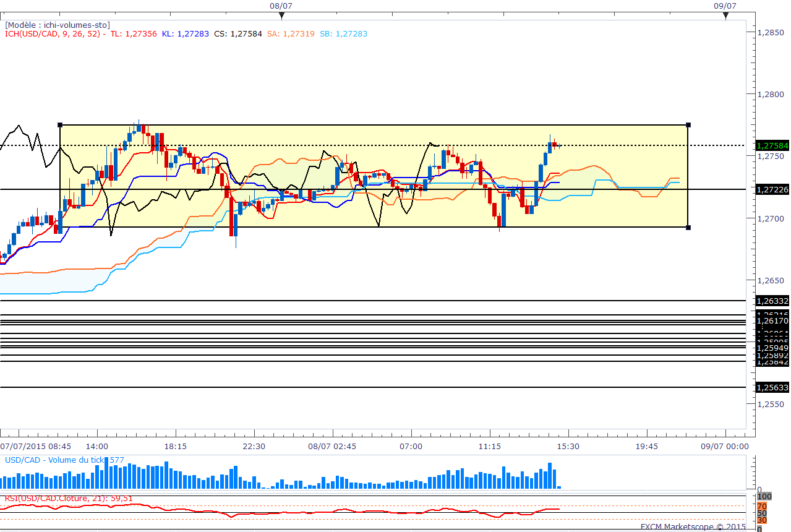Click the RSI 70 level label

(x=762, y=506)
